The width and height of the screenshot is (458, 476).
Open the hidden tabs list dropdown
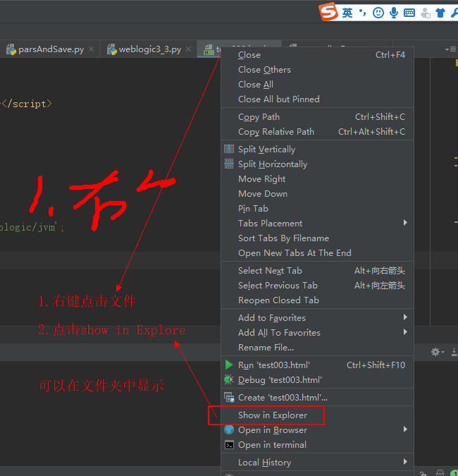coord(450,49)
